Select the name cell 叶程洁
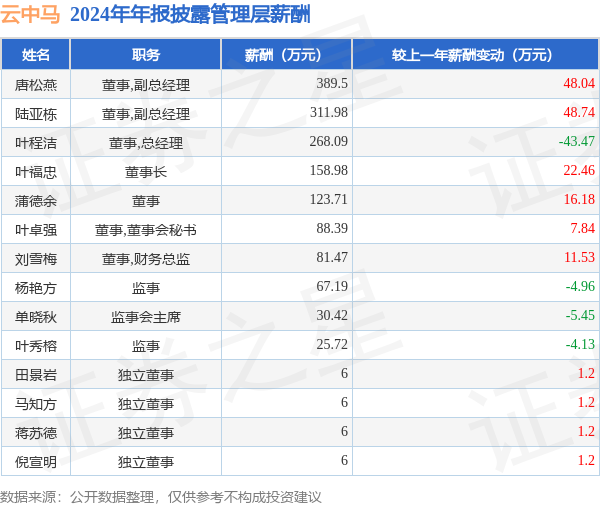Image resolution: width=600 pixels, height=506 pixels. point(36,143)
